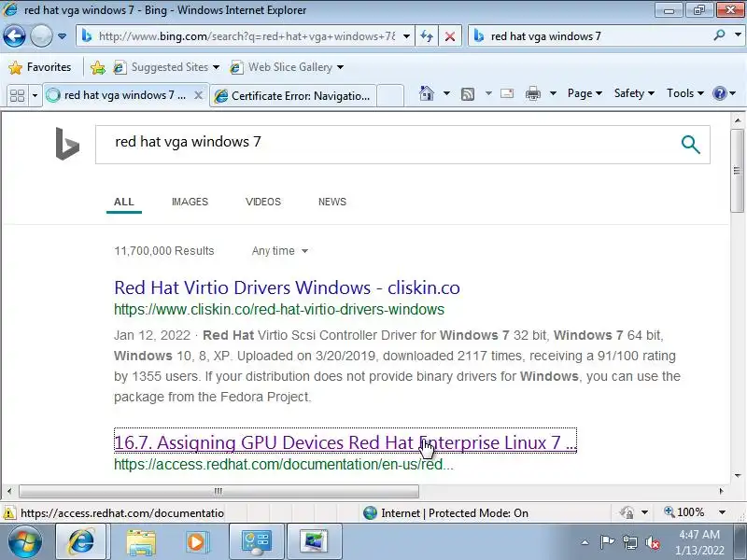747x560 pixels.
Task: Click the access.redhat.com green URL
Action: [284, 464]
